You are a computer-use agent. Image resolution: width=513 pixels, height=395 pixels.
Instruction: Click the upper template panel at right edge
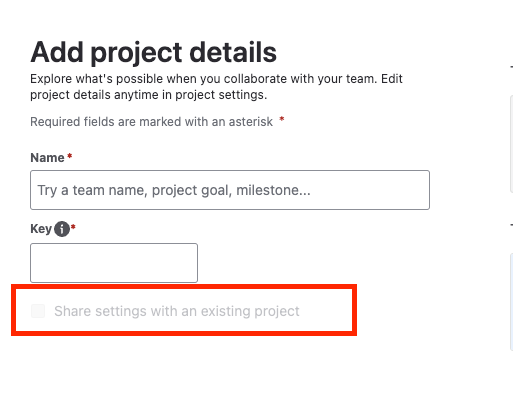point(511,144)
